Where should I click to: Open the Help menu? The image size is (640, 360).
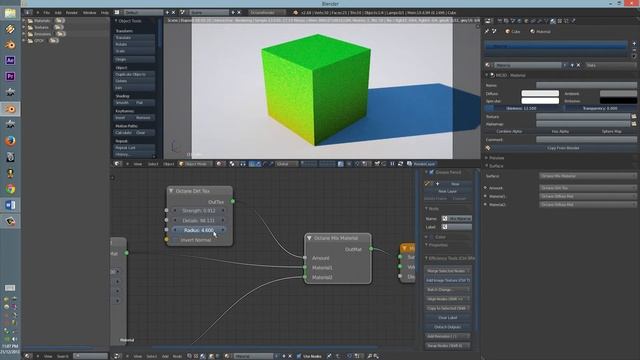104,13
